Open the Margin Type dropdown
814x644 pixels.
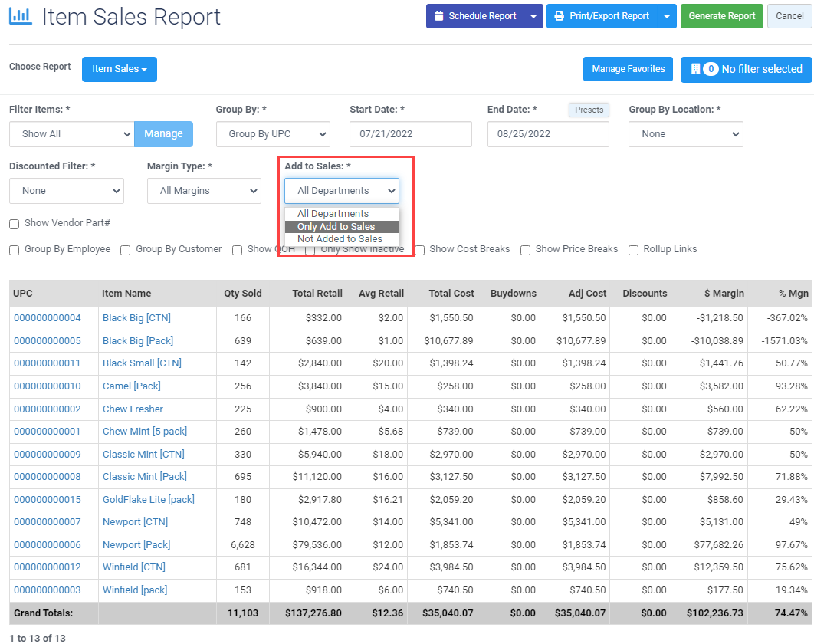(x=204, y=191)
